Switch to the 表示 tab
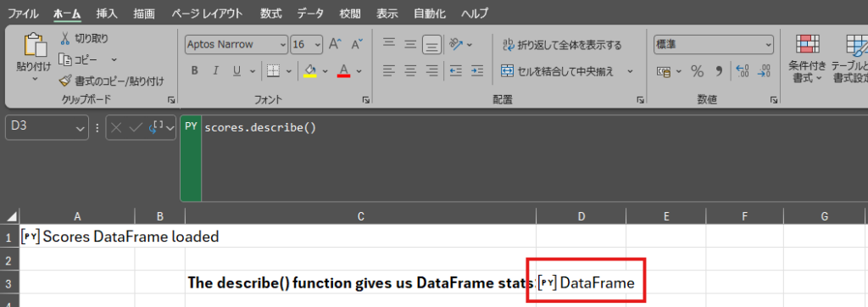This screenshot has height=307, width=868. [x=387, y=14]
